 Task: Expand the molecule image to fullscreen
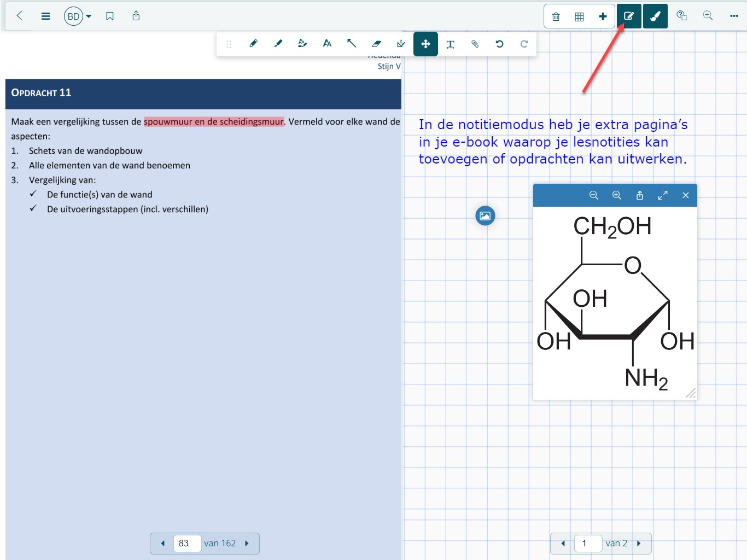663,195
